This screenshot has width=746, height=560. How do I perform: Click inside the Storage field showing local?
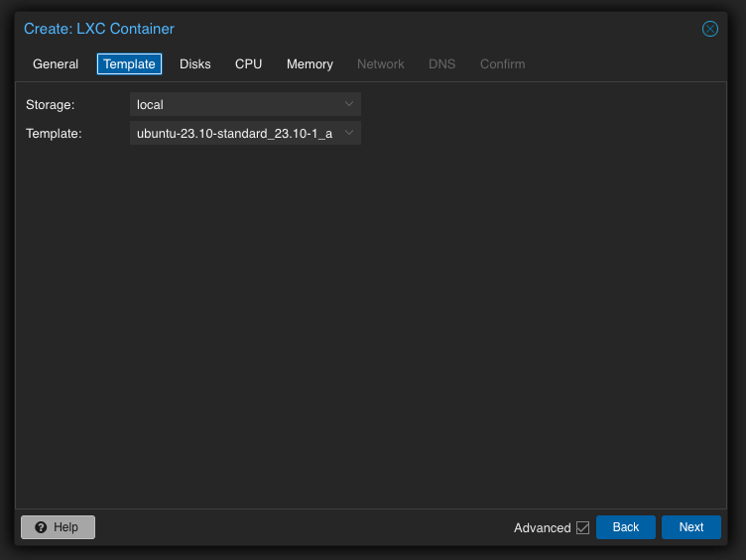pyautogui.click(x=233, y=104)
